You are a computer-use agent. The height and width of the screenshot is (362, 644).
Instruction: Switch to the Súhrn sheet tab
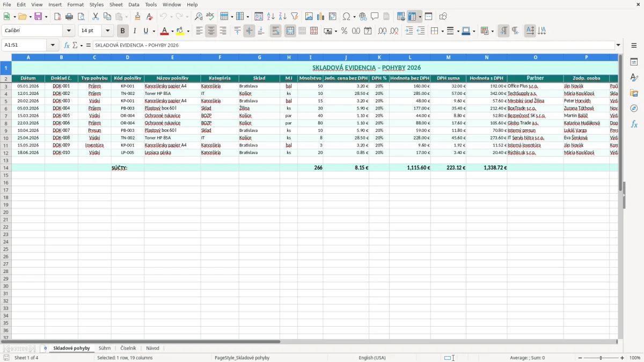[x=105, y=348]
